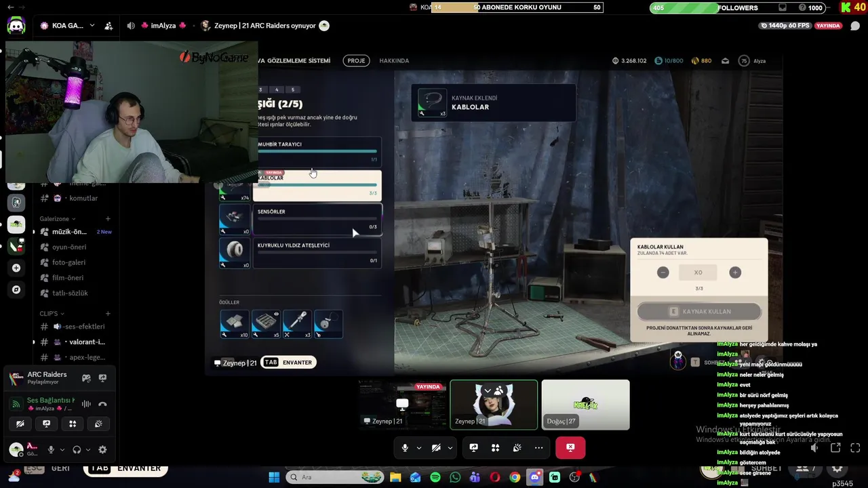Open ENVANTER with the TAB button
The width and height of the screenshot is (868, 488).
[x=288, y=362]
